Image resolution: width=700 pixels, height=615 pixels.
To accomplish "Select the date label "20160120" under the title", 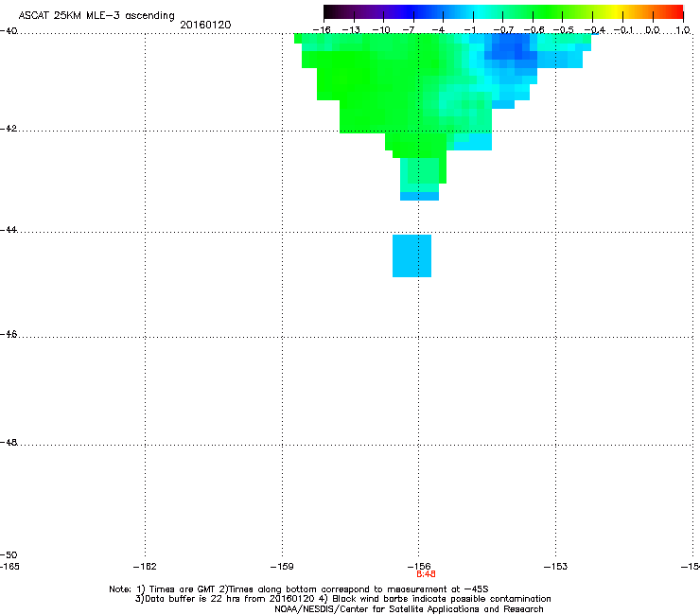I will 205,25.
